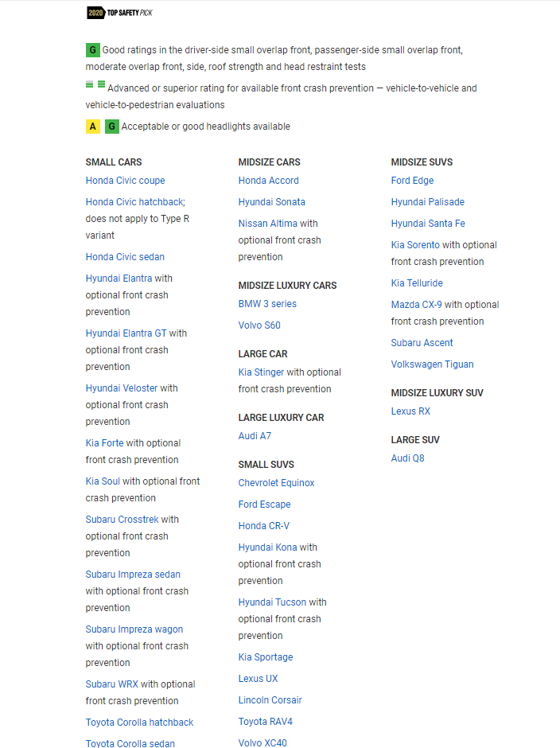
Task: Click the Lexus RX link
Action: 410,411
